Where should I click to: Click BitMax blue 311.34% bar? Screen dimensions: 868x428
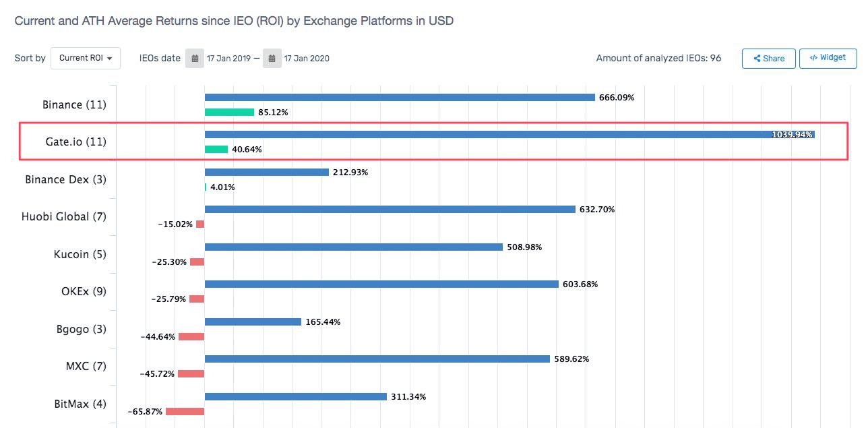[x=296, y=397]
